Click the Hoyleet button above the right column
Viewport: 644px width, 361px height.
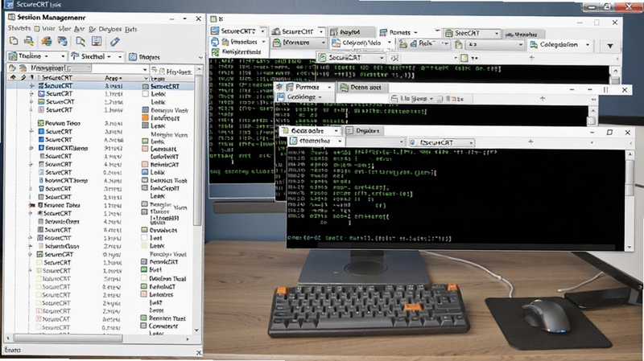[x=175, y=72]
